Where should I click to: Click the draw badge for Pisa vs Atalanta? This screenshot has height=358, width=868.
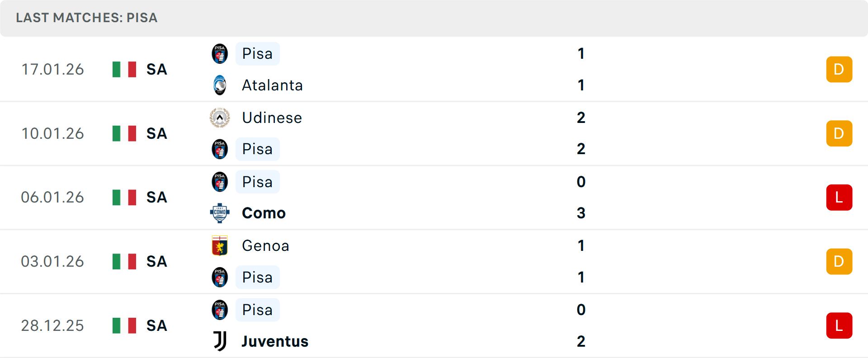pos(839,69)
